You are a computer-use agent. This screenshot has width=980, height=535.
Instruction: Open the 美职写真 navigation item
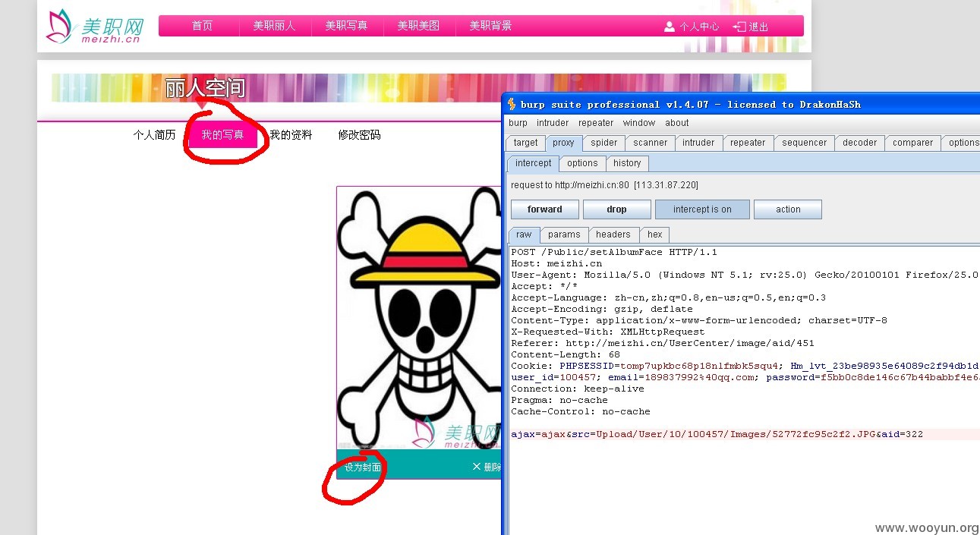click(346, 26)
